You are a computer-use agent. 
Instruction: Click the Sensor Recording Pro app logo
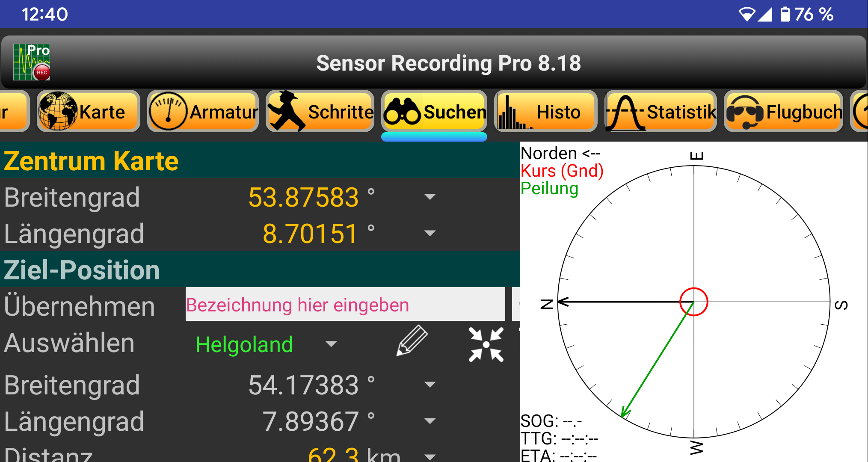click(x=31, y=62)
